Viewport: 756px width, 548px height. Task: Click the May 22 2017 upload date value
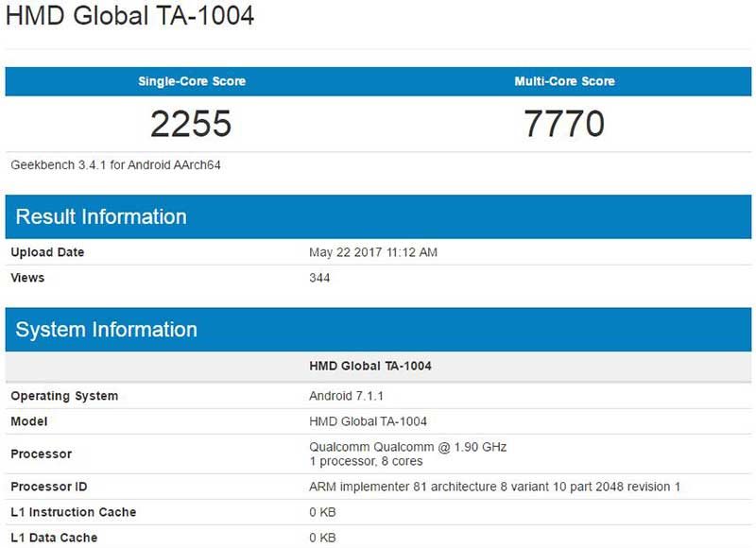[373, 252]
